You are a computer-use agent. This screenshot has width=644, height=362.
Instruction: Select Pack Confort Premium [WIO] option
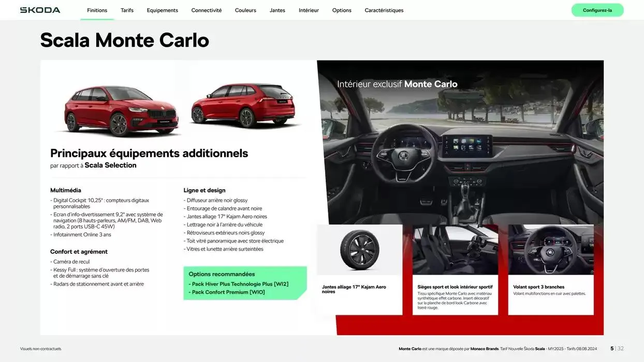[x=228, y=292]
